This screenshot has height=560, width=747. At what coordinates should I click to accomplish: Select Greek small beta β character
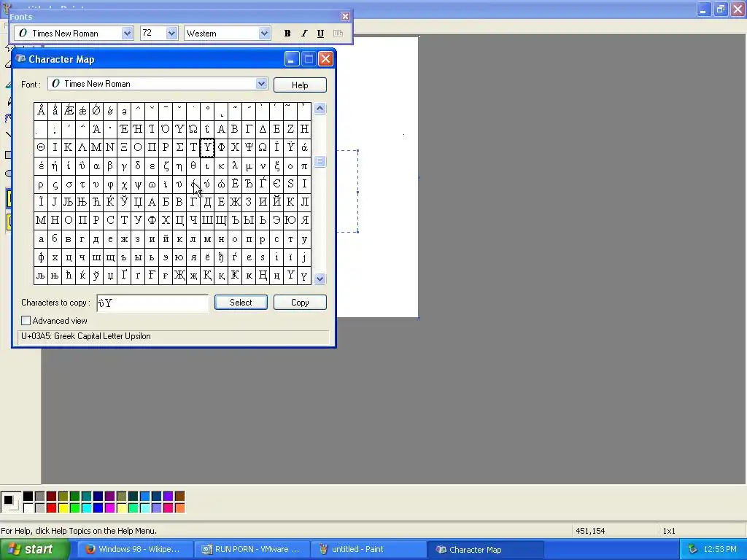coord(110,166)
